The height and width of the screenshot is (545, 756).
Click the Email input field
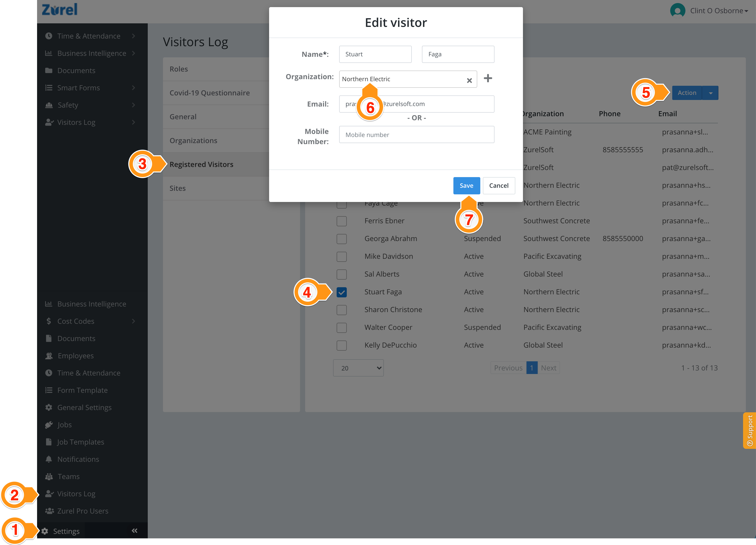coord(417,104)
